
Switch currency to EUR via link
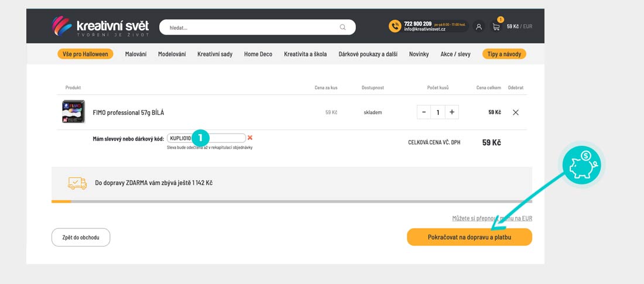[x=492, y=218]
